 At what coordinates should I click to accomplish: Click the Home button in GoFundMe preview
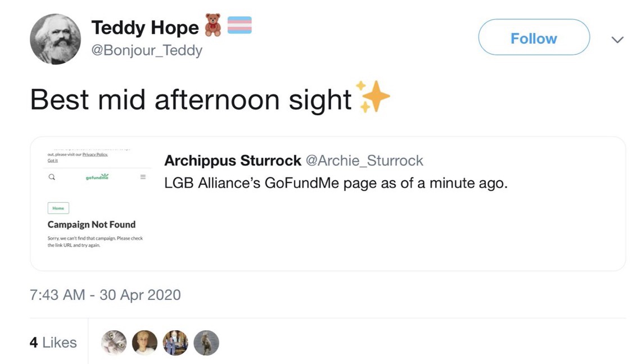point(58,208)
